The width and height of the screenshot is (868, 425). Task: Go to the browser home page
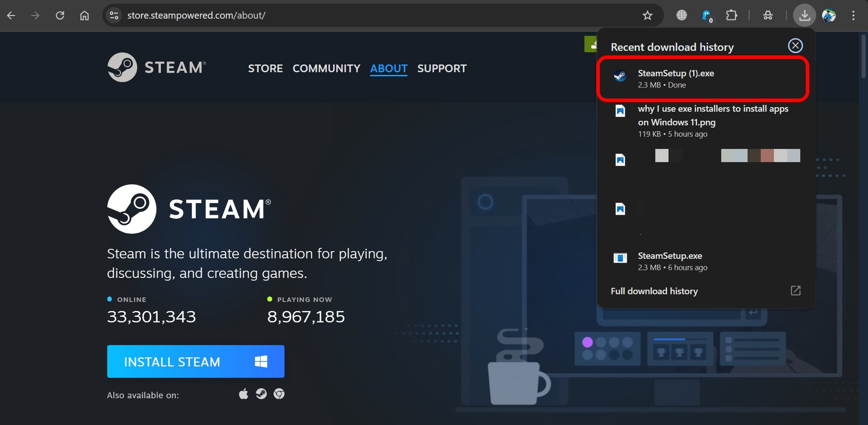pyautogui.click(x=85, y=15)
